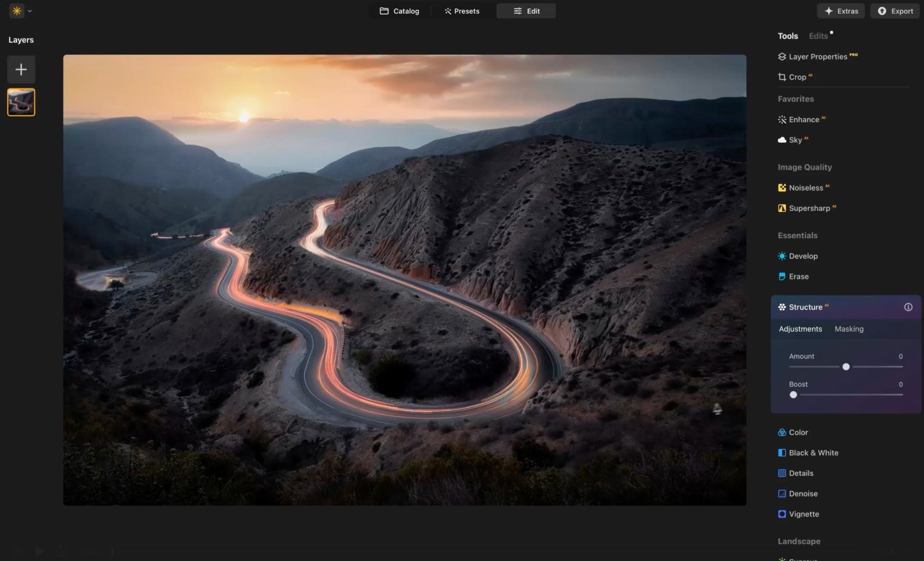Open the Extras panel

coord(841,11)
